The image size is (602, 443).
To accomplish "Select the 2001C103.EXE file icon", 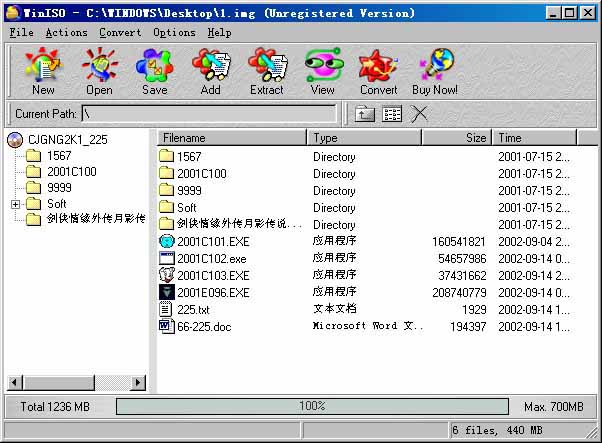I will (167, 275).
